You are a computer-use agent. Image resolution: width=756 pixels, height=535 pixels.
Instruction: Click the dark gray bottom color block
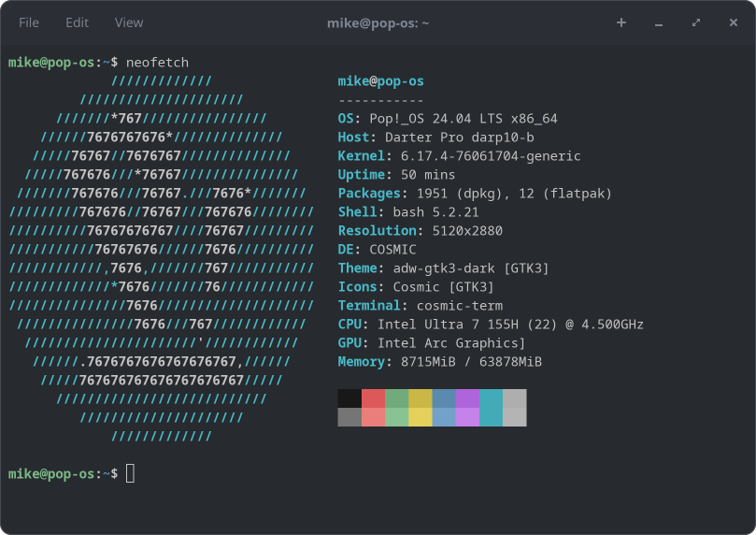pyautogui.click(x=349, y=417)
